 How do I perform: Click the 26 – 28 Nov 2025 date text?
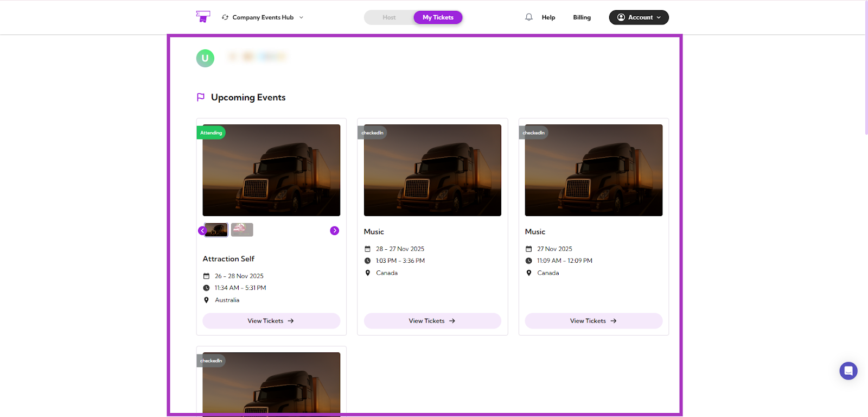pyautogui.click(x=239, y=276)
